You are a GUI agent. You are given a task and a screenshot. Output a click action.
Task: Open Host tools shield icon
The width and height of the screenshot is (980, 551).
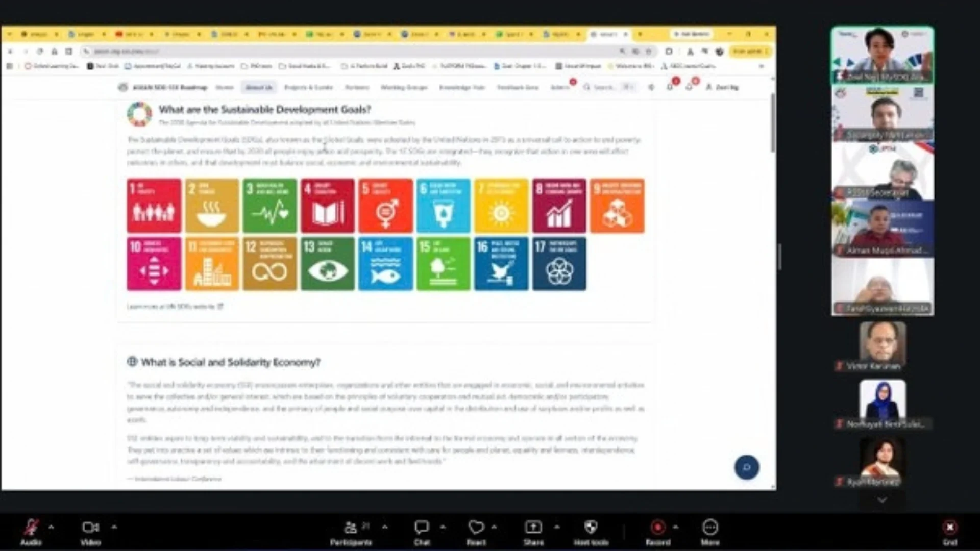[x=591, y=532]
